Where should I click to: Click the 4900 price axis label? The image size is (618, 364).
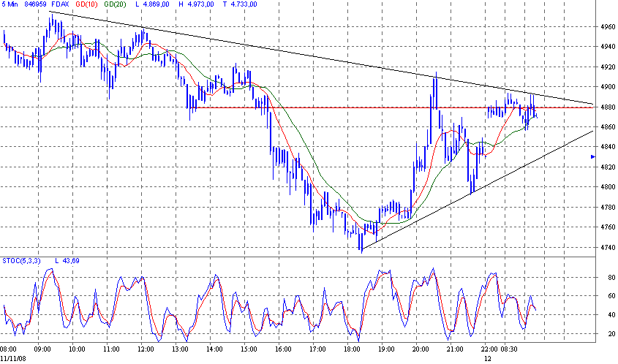[x=607, y=87]
